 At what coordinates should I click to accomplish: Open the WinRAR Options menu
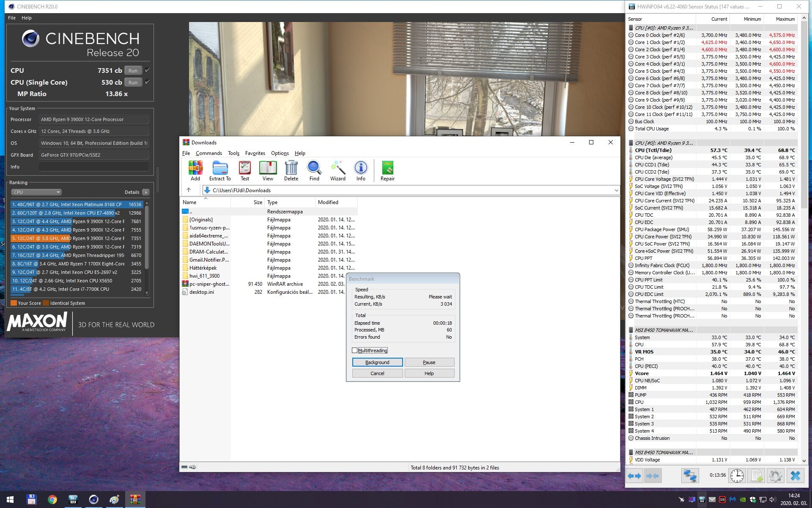(280, 153)
